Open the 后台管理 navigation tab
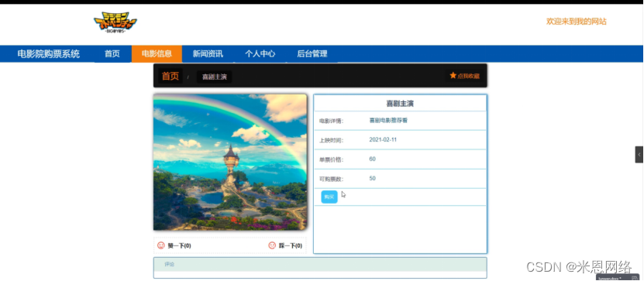The height and width of the screenshot is (281, 644). 312,53
